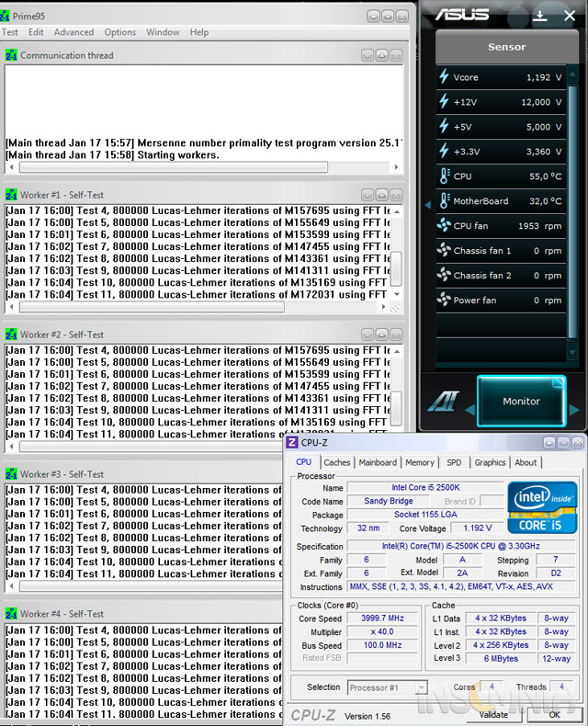Click the Vcore lightning bolt icon
This screenshot has height=726, width=588.
click(x=444, y=77)
